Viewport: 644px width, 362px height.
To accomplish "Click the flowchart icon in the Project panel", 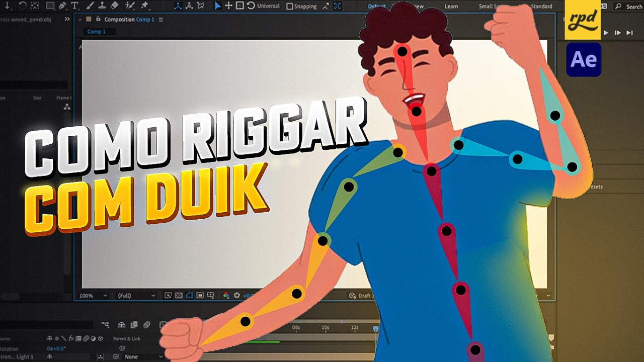I will [67, 107].
